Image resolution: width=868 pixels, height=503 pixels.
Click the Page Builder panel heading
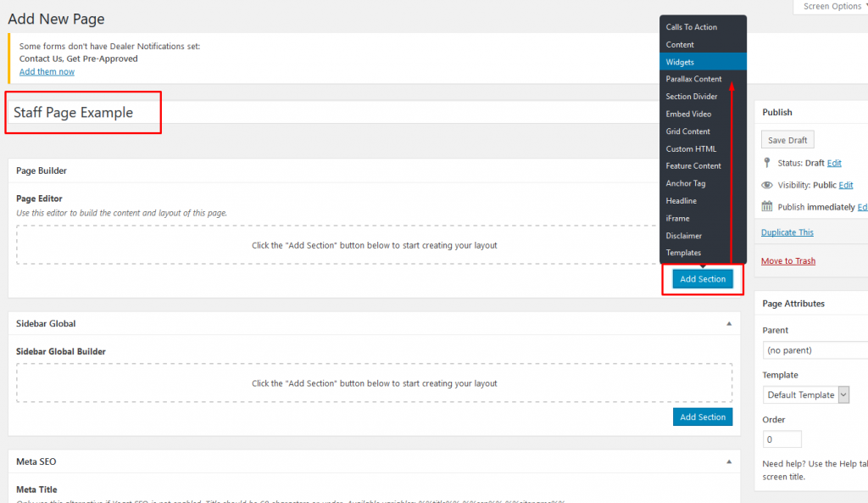42,170
